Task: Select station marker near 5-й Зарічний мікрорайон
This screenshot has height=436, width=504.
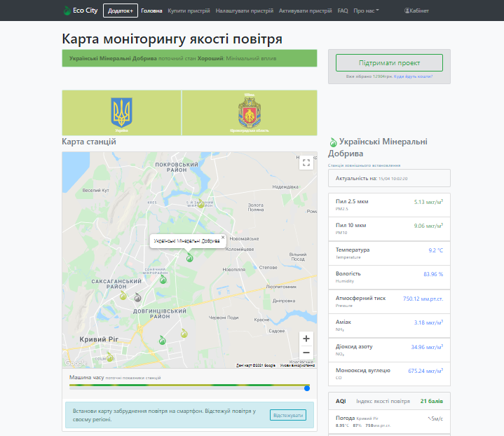Action: click(201, 204)
